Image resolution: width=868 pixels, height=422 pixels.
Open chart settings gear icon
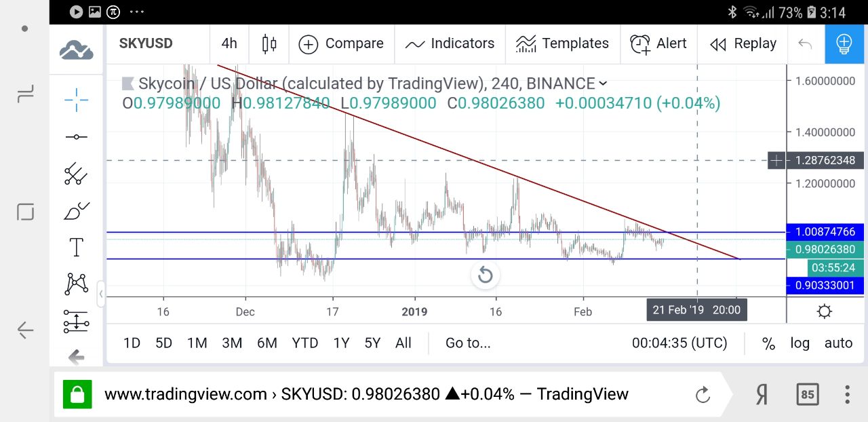825,311
